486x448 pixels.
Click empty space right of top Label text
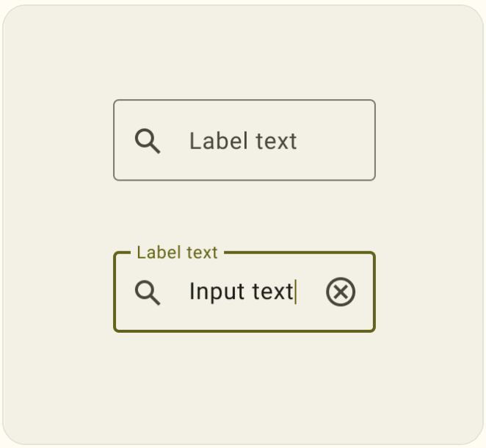tap(336, 140)
